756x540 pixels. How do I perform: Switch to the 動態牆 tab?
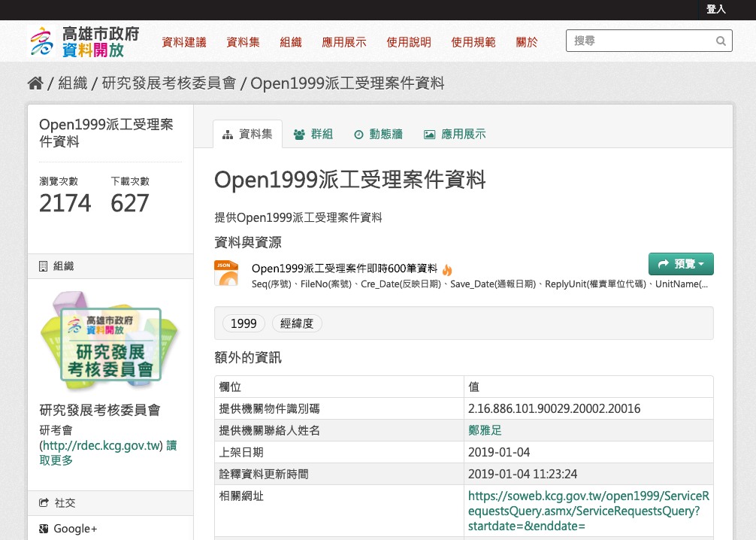(378, 134)
